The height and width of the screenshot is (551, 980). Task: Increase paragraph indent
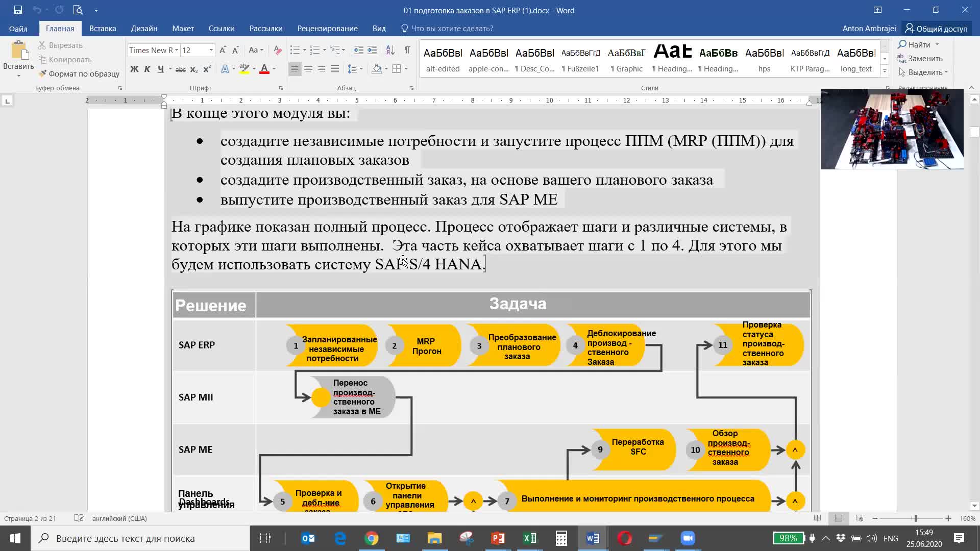point(372,50)
